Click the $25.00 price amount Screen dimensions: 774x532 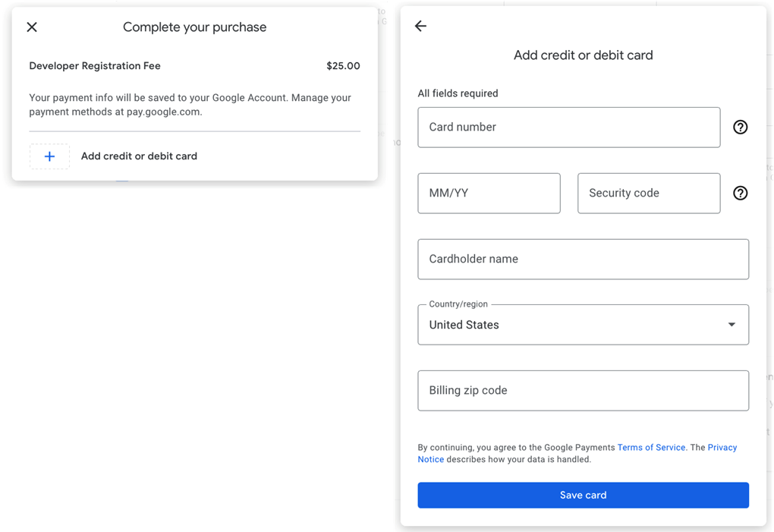click(x=343, y=66)
